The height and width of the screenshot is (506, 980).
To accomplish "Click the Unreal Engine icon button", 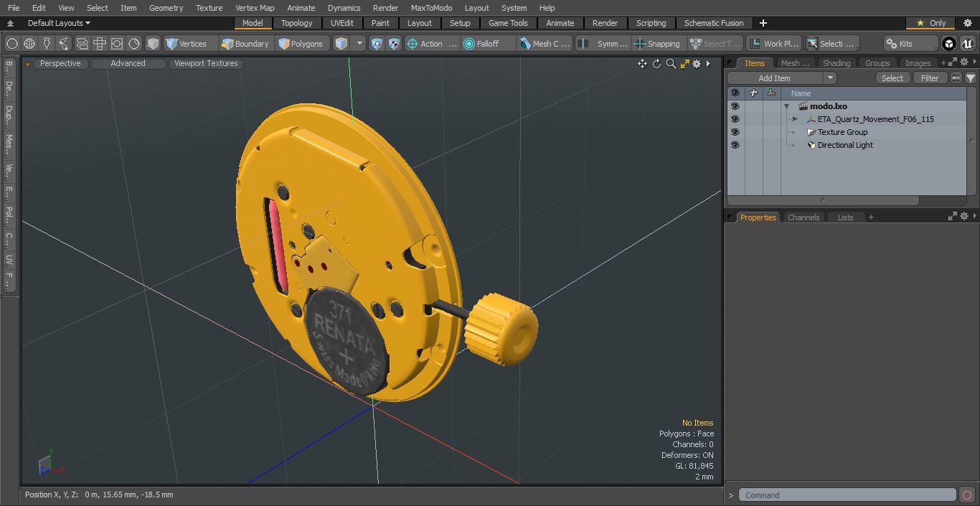I will point(967,44).
